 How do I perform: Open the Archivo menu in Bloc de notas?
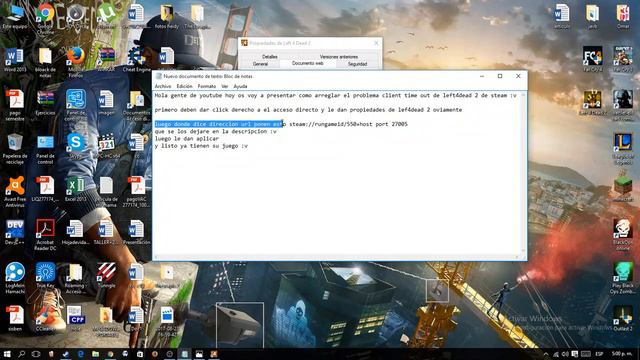click(x=162, y=87)
